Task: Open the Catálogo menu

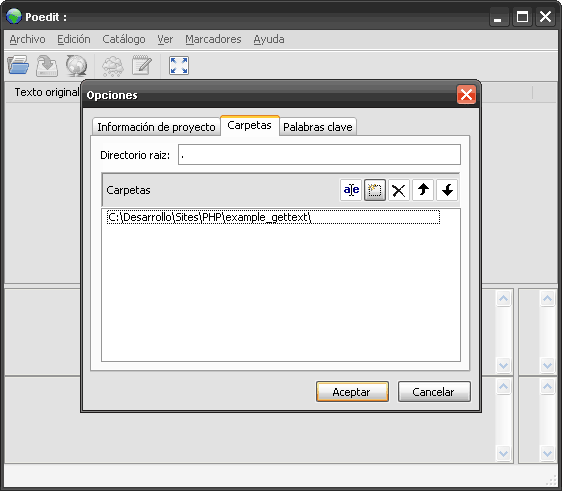Action: [x=124, y=39]
